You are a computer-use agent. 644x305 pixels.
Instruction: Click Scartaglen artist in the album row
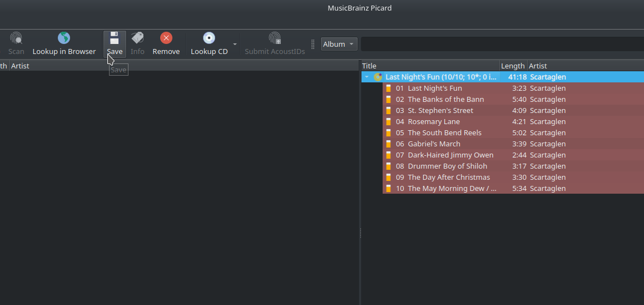coord(548,77)
